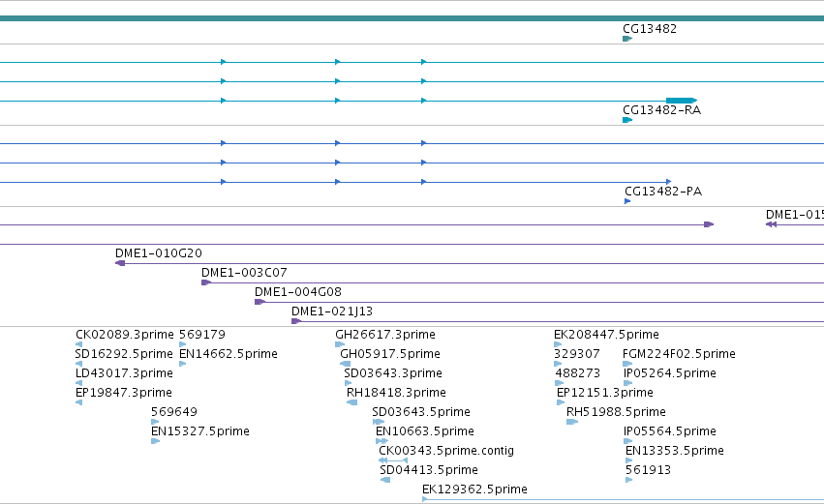Select the CG13482 gene label
The height and width of the screenshot is (504, 824).
pyautogui.click(x=650, y=29)
